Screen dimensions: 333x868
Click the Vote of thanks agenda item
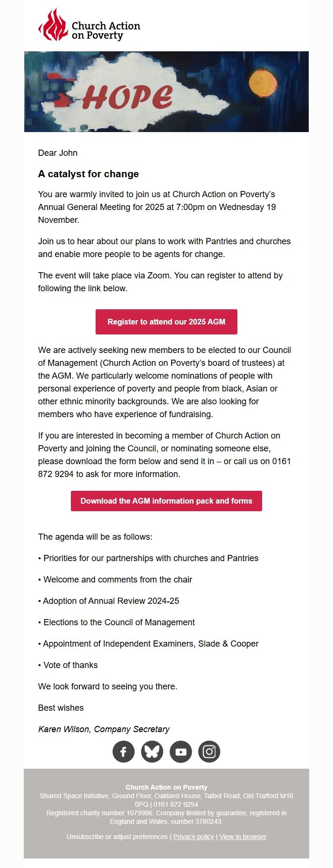tap(68, 665)
